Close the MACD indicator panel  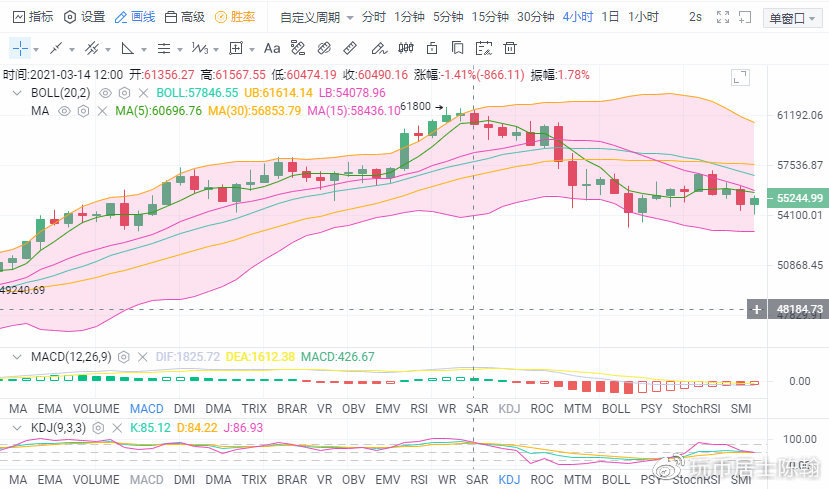(142, 357)
